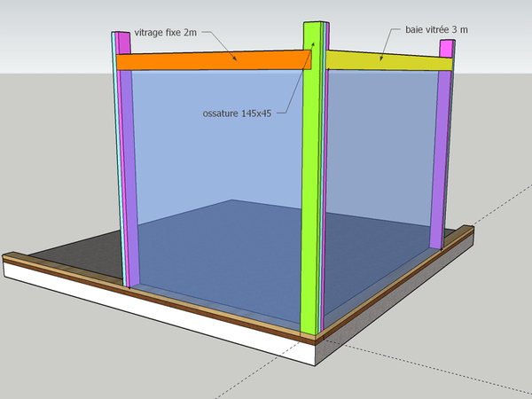Select the purple post on the left
Image resolution: width=532 pixels, height=399 pixels.
click(127, 177)
